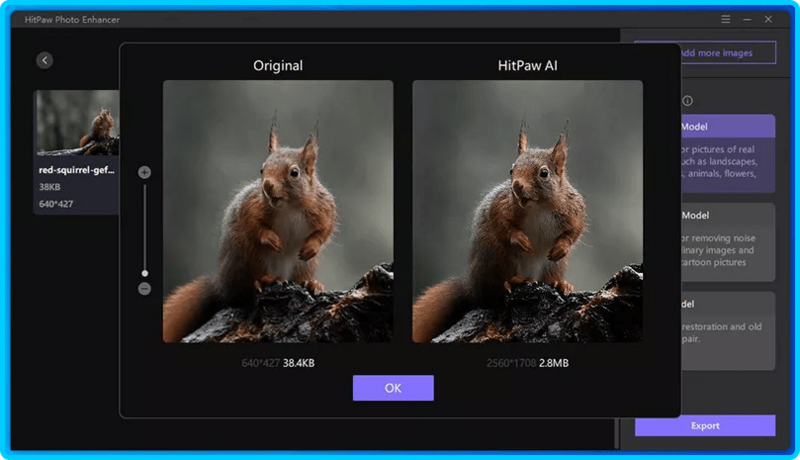Viewport: 800px width, 460px height.
Task: Click the "2560*1708" resolution label
Action: (x=511, y=363)
